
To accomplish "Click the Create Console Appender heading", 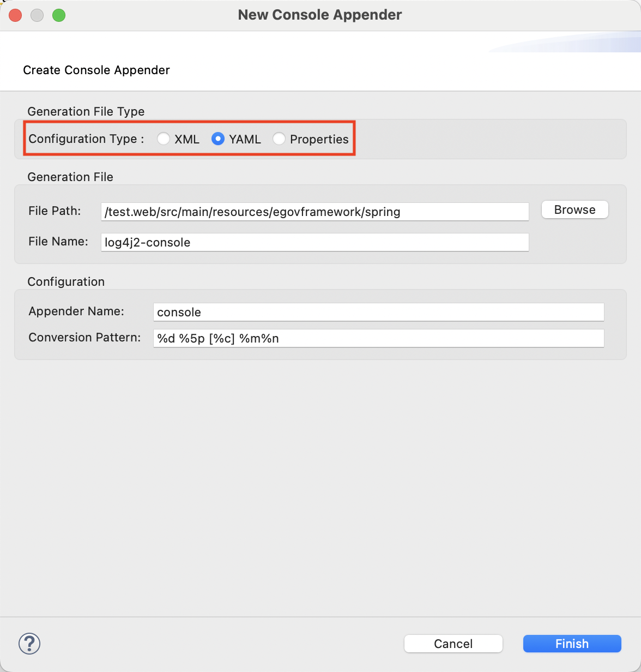I will (96, 70).
